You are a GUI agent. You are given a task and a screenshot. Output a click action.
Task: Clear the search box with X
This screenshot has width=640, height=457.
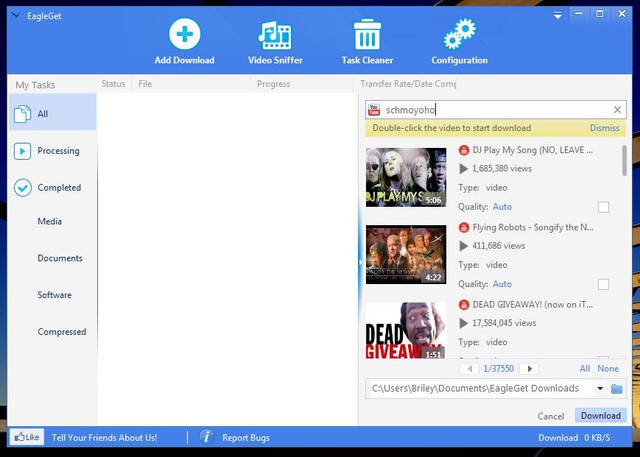(x=617, y=109)
